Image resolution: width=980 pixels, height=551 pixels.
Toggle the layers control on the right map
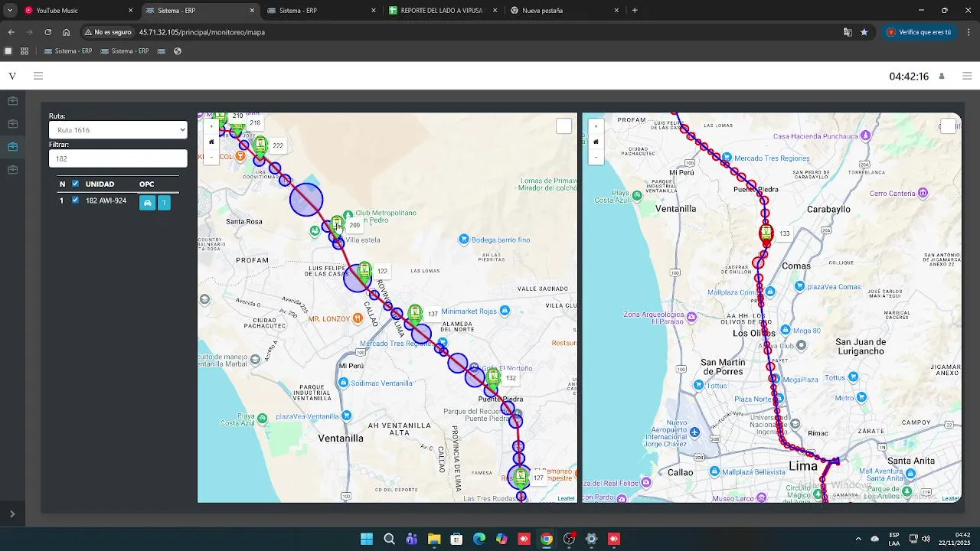click(948, 126)
